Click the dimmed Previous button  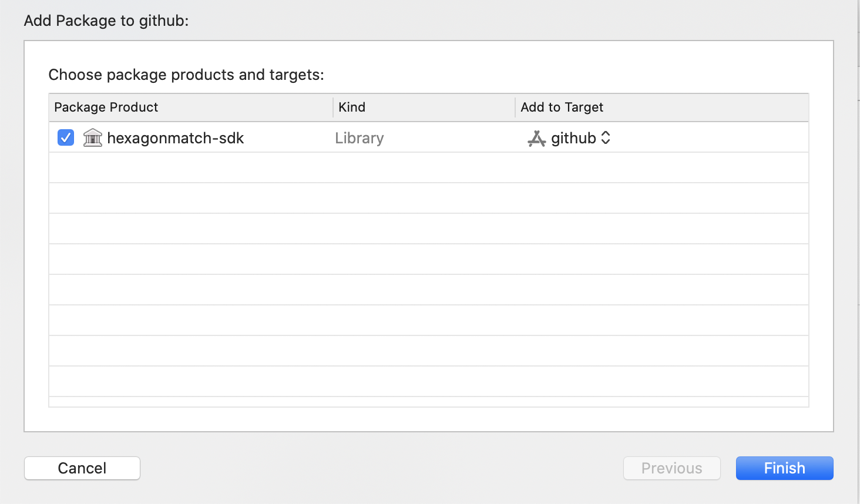(671, 468)
